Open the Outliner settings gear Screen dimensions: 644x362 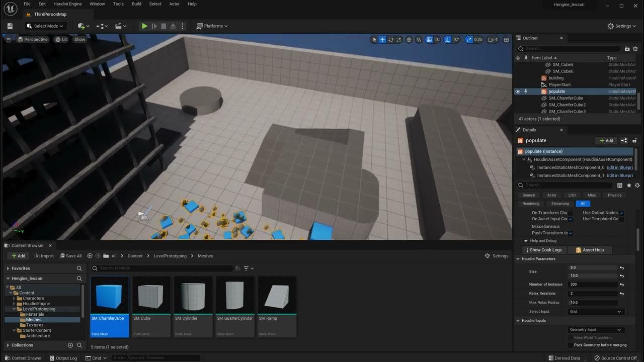pyautogui.click(x=635, y=49)
